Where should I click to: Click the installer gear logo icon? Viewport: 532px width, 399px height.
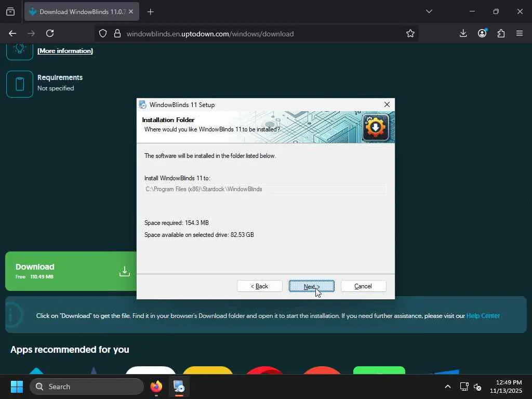375,127
